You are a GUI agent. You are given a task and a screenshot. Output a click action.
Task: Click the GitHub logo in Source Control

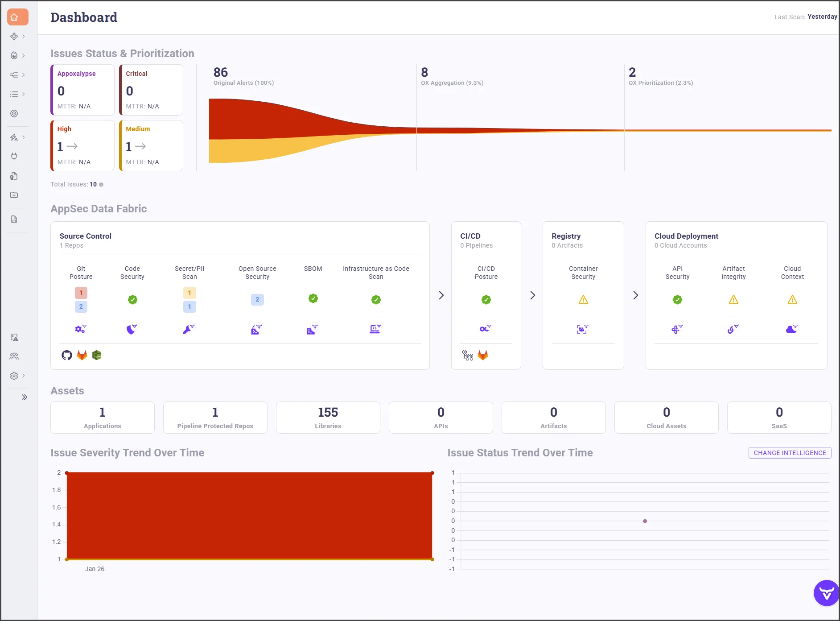(x=67, y=355)
